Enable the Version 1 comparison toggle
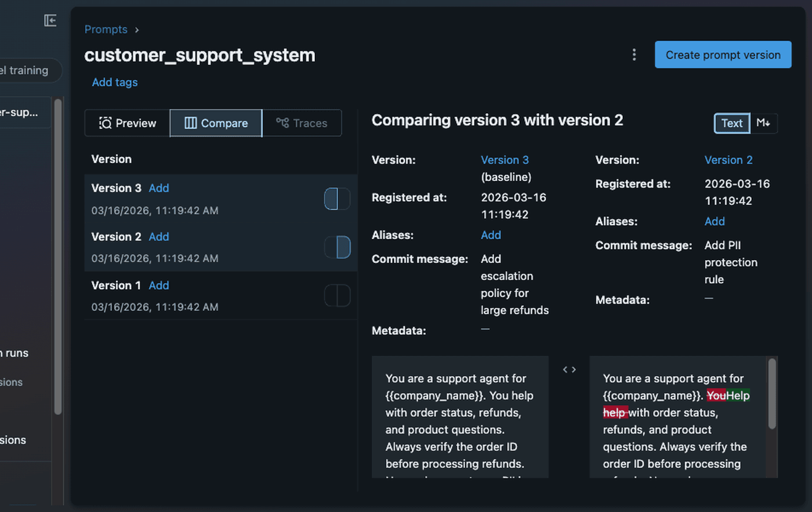The height and width of the screenshot is (512, 812). click(x=336, y=295)
